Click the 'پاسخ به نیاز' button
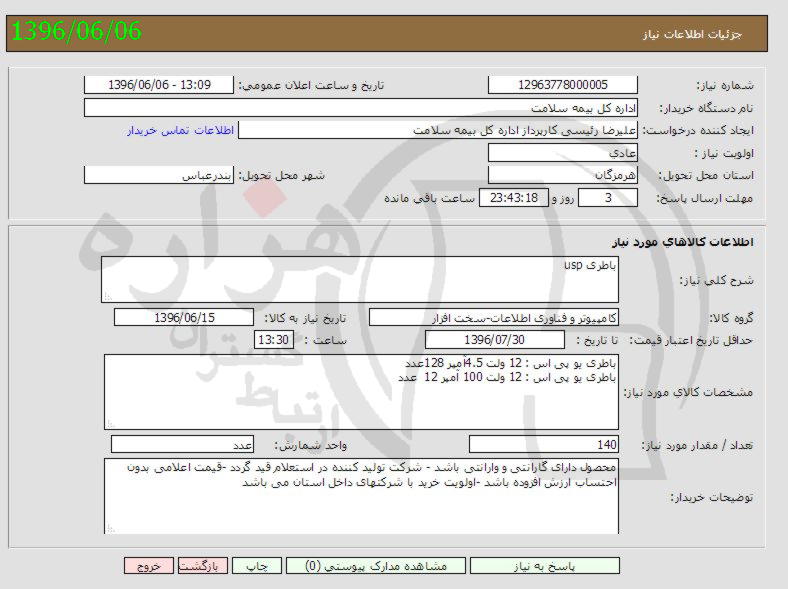This screenshot has width=788, height=589. pos(545,566)
